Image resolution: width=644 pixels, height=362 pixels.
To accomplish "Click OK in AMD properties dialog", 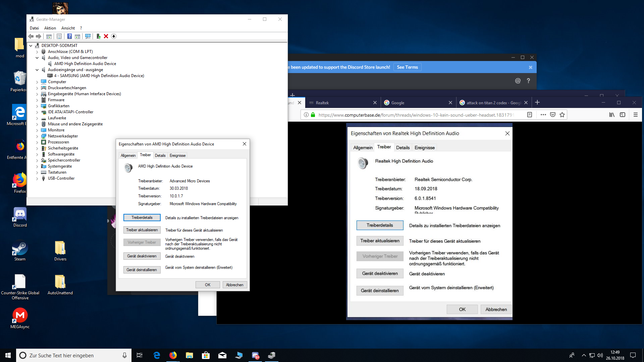I will 208,285.
